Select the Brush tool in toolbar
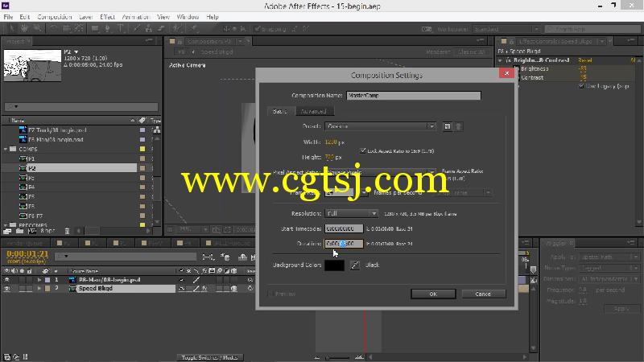The width and height of the screenshot is (644, 362). coord(136,28)
